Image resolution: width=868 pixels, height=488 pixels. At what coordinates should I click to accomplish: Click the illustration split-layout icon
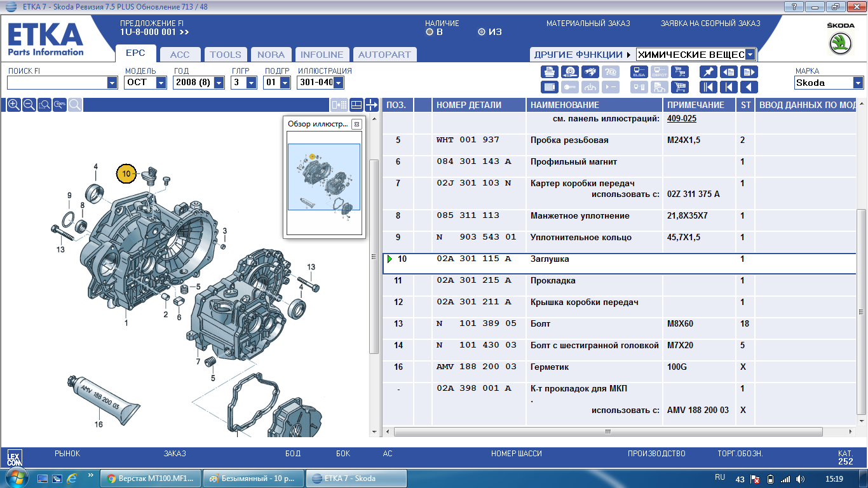pos(356,105)
